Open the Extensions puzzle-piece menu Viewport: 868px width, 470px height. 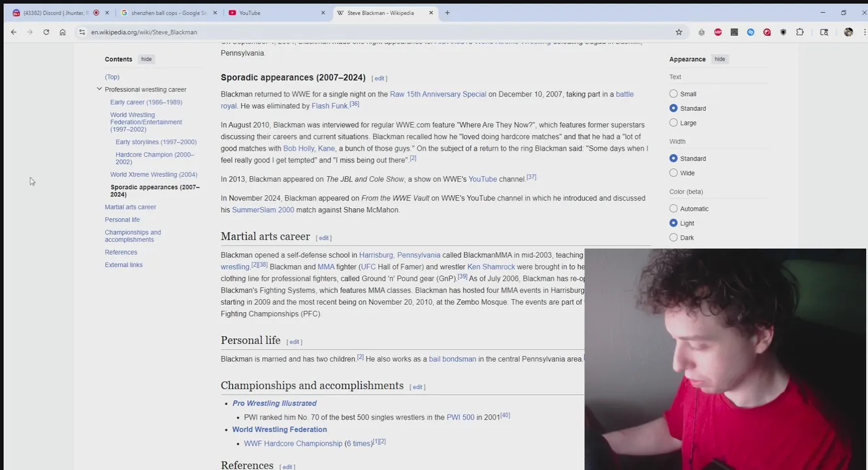[800, 32]
